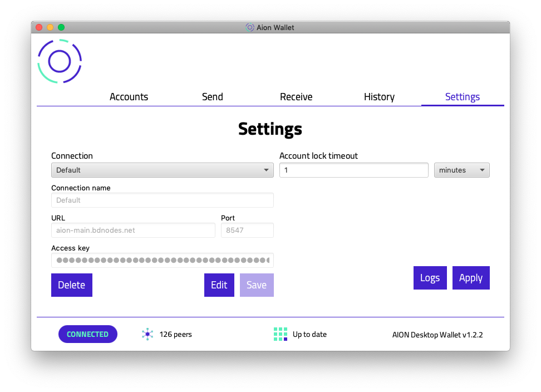The image size is (541, 392).
Task: Click the Settings page heading
Action: (270, 129)
